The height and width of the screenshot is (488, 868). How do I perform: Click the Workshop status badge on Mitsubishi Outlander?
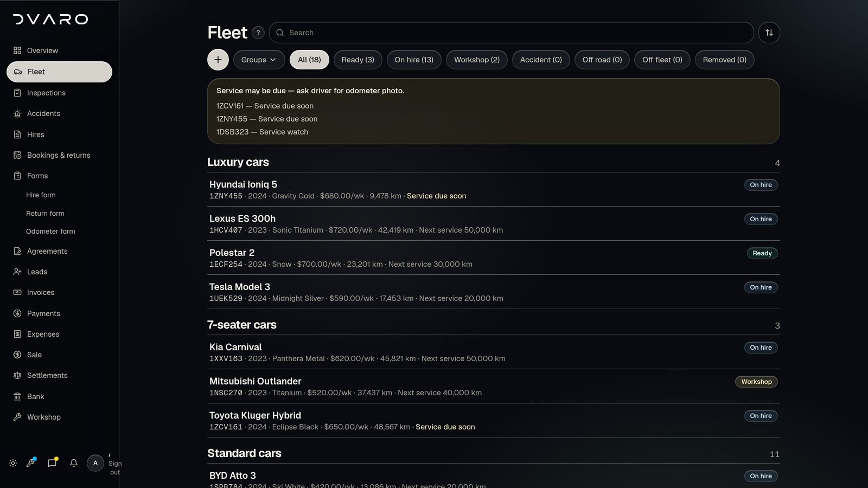[x=756, y=382]
